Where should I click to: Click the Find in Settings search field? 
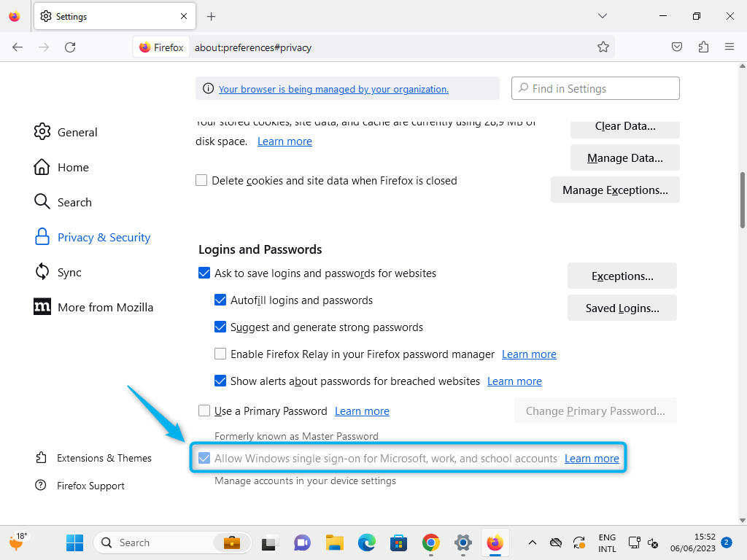tap(595, 88)
